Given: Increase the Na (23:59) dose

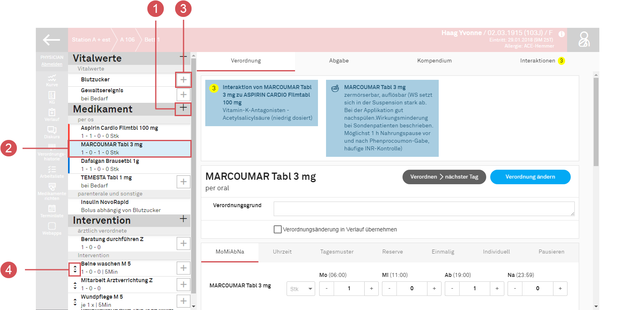Looking at the screenshot, I should click(560, 289).
